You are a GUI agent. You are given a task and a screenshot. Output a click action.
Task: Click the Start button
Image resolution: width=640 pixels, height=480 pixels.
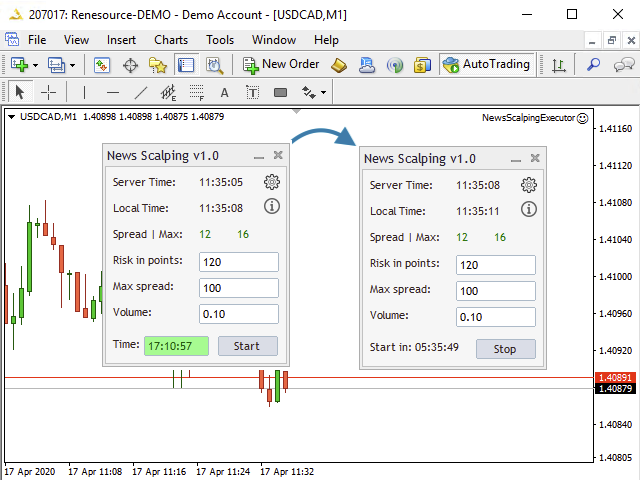[248, 346]
